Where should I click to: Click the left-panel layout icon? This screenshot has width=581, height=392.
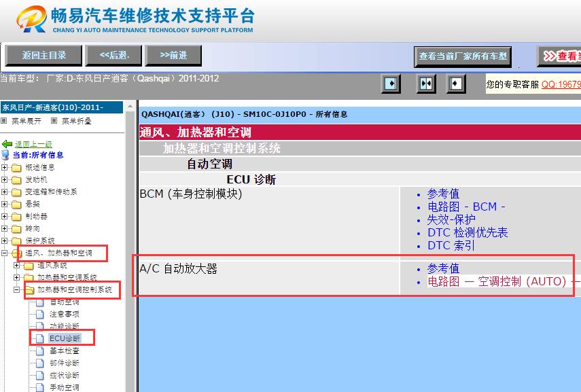click(x=391, y=84)
